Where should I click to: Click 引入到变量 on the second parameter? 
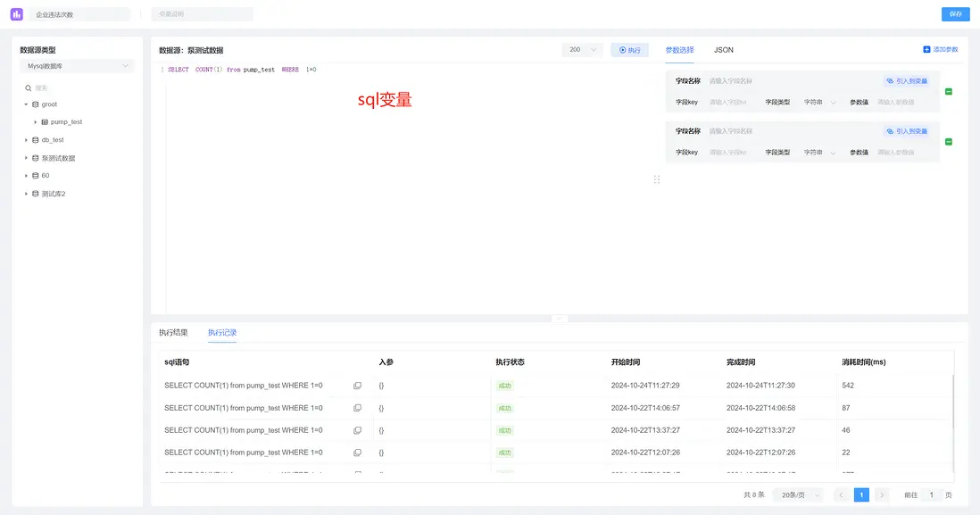(907, 131)
